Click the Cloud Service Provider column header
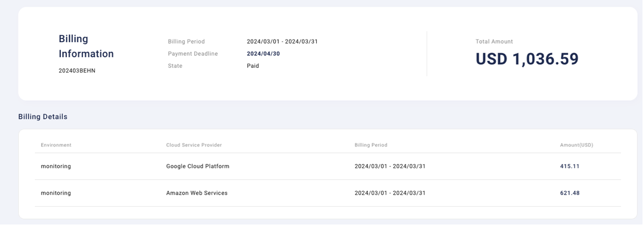644x226 pixels. point(194,145)
